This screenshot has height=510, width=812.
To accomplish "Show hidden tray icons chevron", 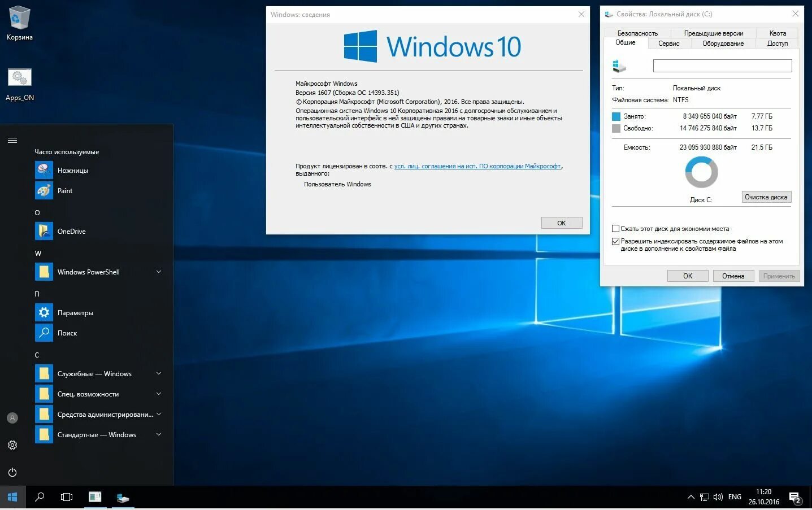I will pyautogui.click(x=691, y=498).
